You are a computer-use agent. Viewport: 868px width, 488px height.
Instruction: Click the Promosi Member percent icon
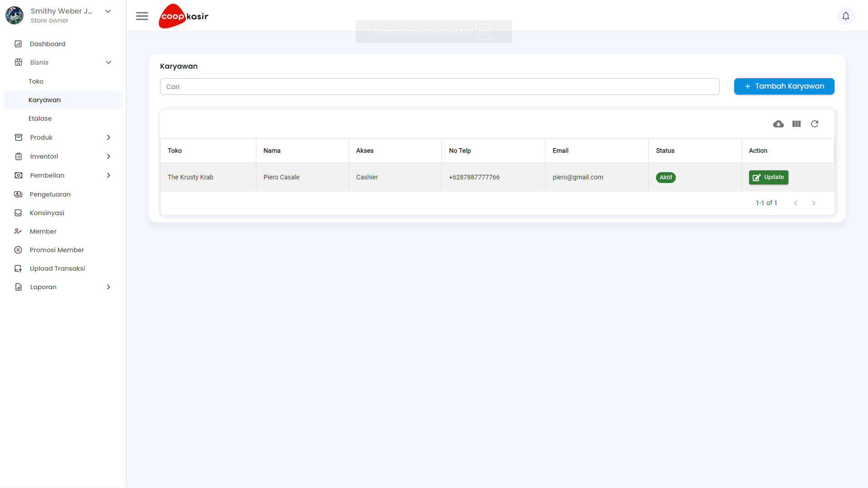[18, 250]
